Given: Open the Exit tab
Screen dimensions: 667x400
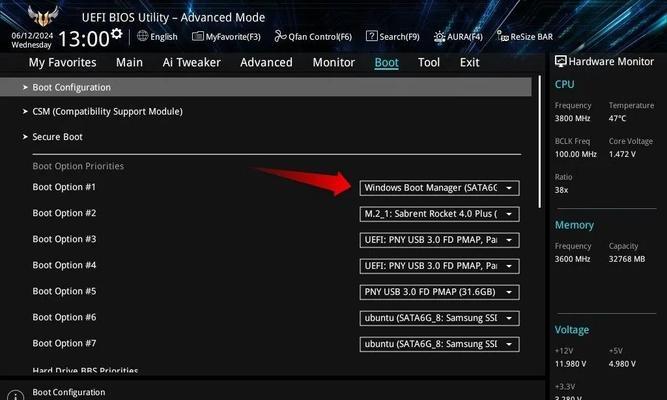Looking at the screenshot, I should click(x=469, y=63).
